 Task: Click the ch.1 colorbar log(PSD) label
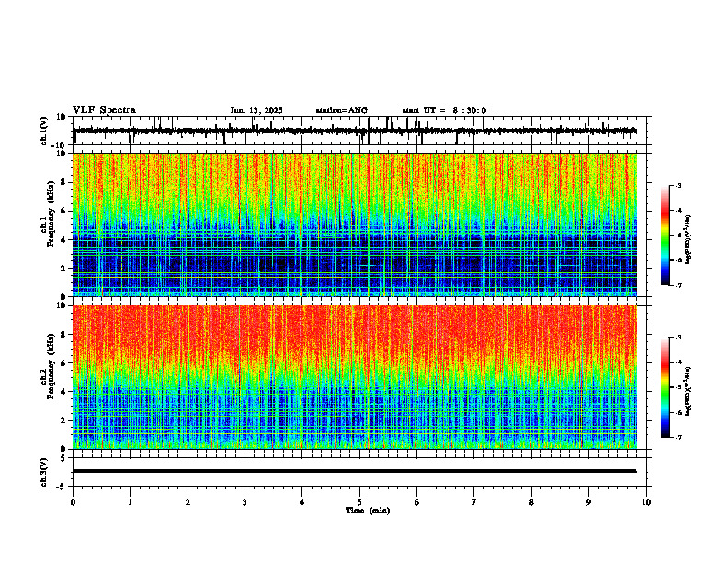coord(688,240)
